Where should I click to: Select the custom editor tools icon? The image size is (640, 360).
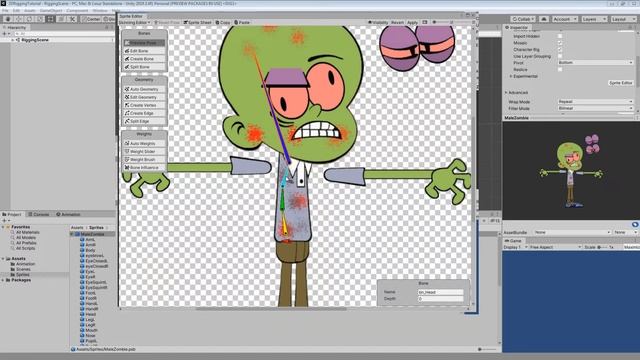click(x=72, y=19)
